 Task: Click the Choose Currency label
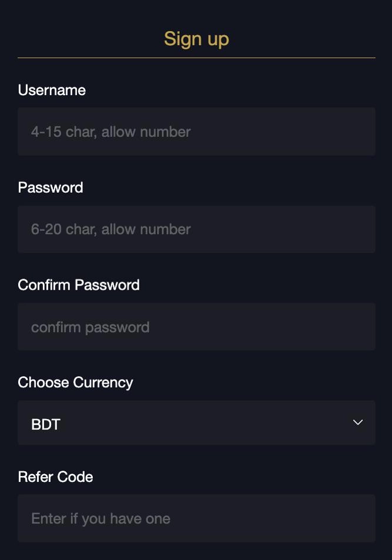(75, 383)
